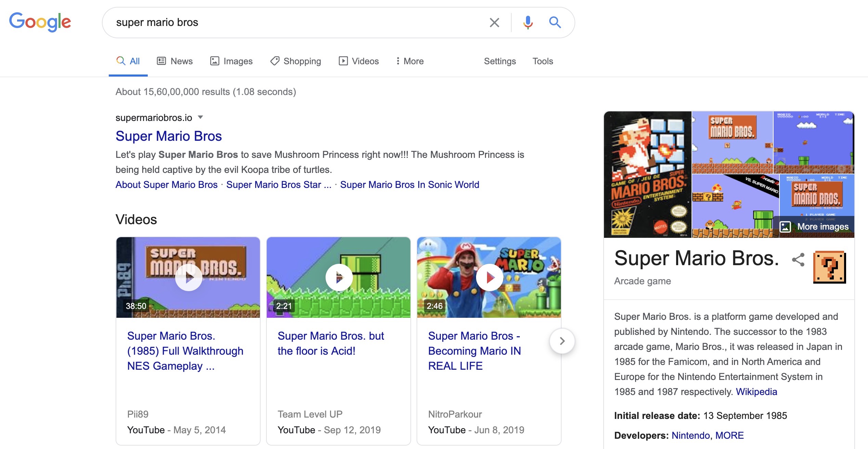Click the results count text

pyautogui.click(x=206, y=92)
